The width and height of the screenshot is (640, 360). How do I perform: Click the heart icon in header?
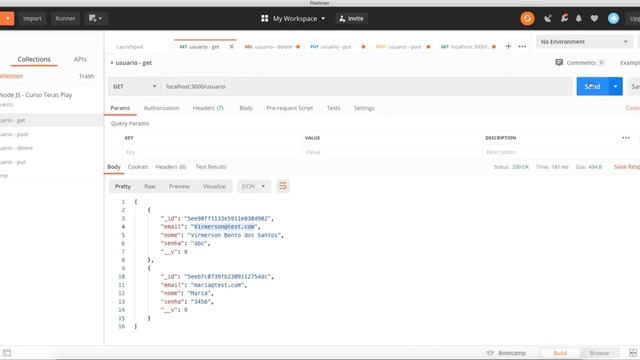[594, 18]
